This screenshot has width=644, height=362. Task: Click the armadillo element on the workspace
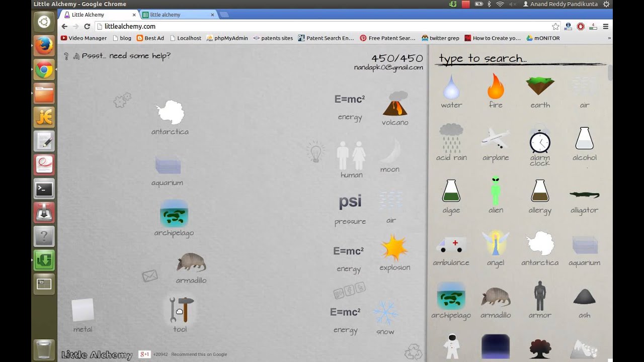(191, 263)
